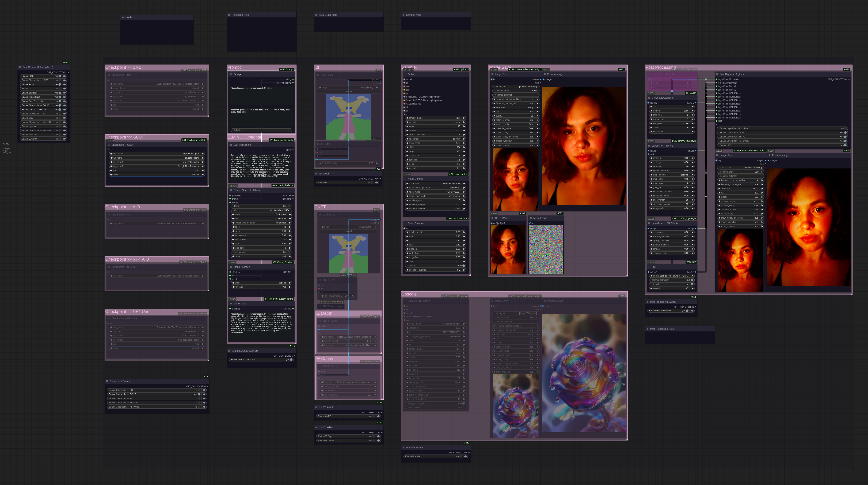Toggle Enable I2I in Fast Groups Muter
The image size is (868, 485).
(x=60, y=89)
